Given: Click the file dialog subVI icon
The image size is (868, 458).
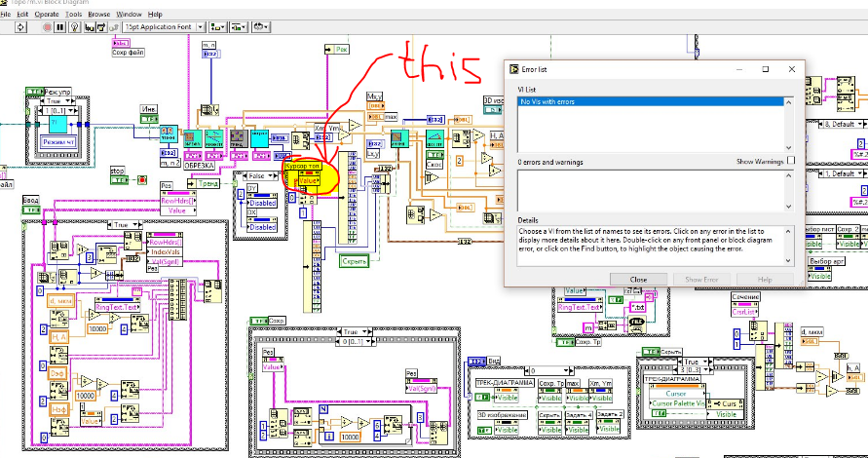Looking at the screenshot, I should point(638,325).
